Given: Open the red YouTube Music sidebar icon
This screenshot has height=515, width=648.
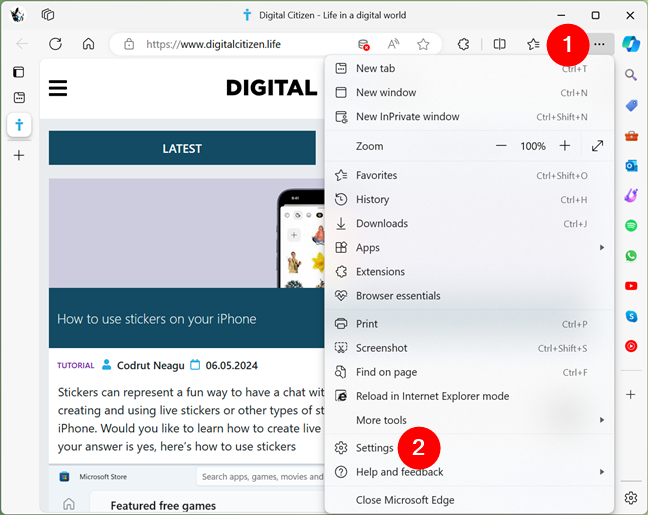Looking at the screenshot, I should point(631,346).
